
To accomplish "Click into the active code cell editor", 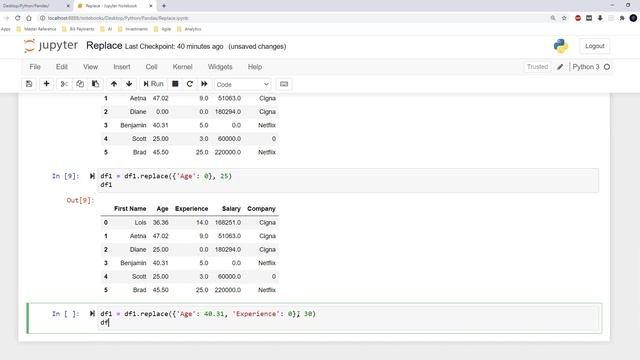I will click(348, 318).
